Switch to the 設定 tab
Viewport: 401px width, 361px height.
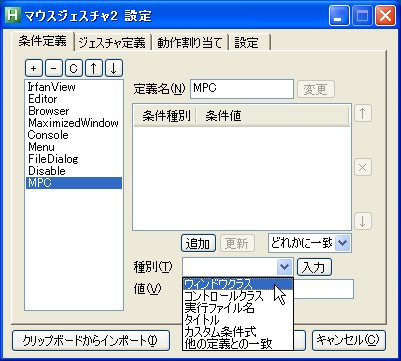click(248, 43)
